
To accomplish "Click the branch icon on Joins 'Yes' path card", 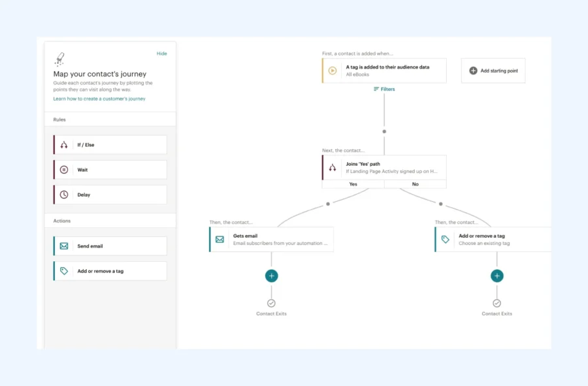I will tap(333, 167).
